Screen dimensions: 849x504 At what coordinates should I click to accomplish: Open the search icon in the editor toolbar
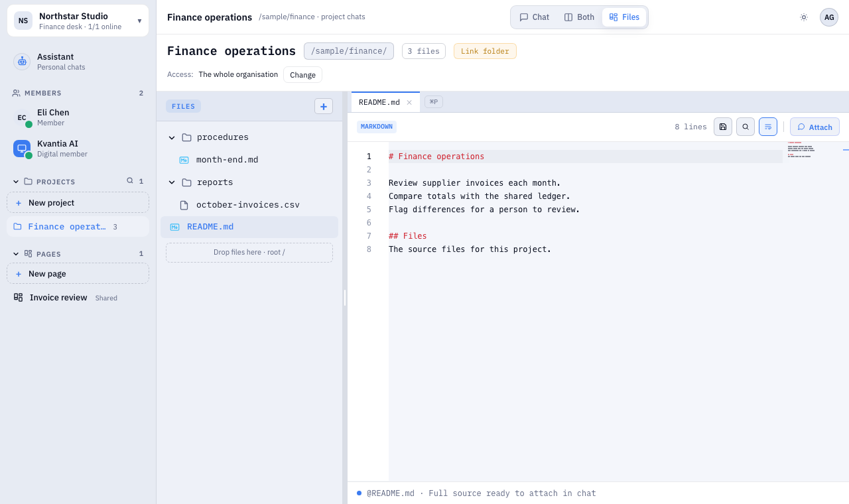[x=746, y=127]
